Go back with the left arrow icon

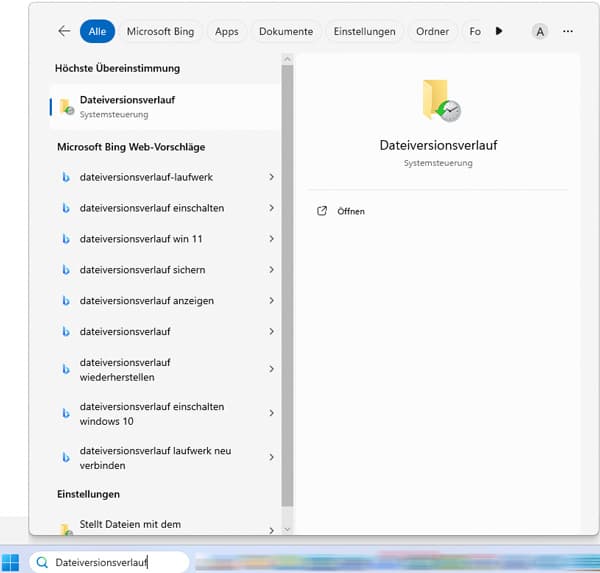tap(64, 31)
